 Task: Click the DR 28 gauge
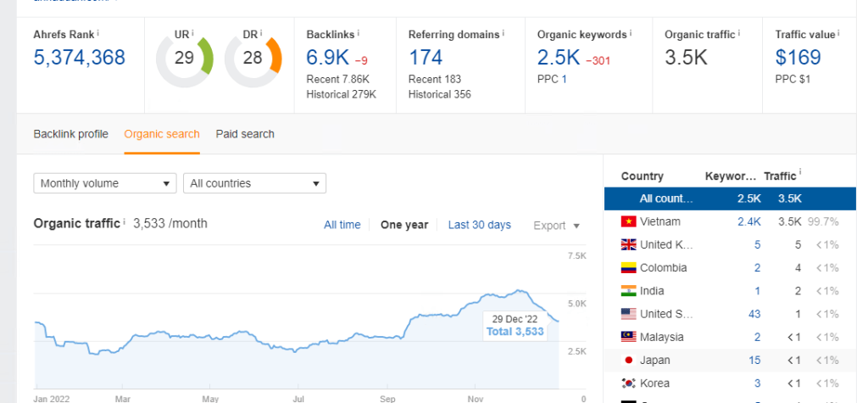coord(253,59)
